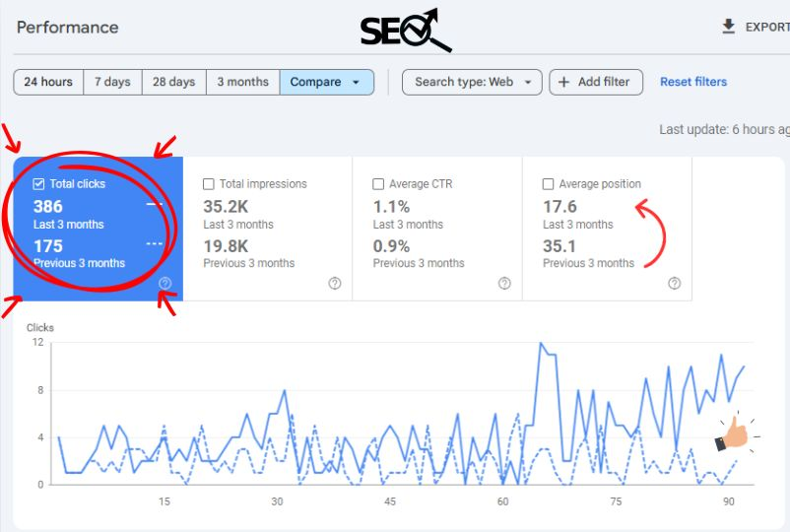Image resolution: width=790 pixels, height=532 pixels.
Task: Click the peak point on clicks chart
Action: [x=541, y=344]
